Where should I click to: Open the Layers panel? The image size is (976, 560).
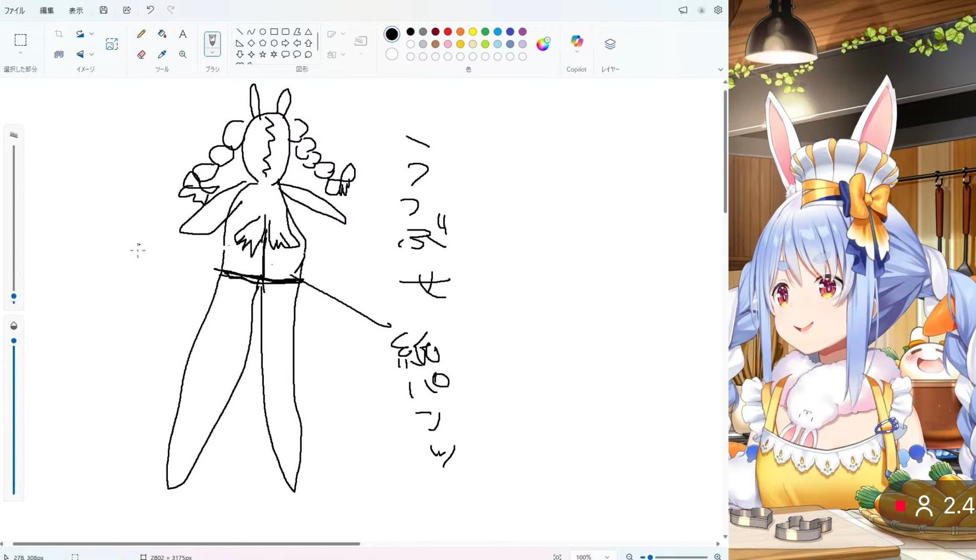[610, 44]
